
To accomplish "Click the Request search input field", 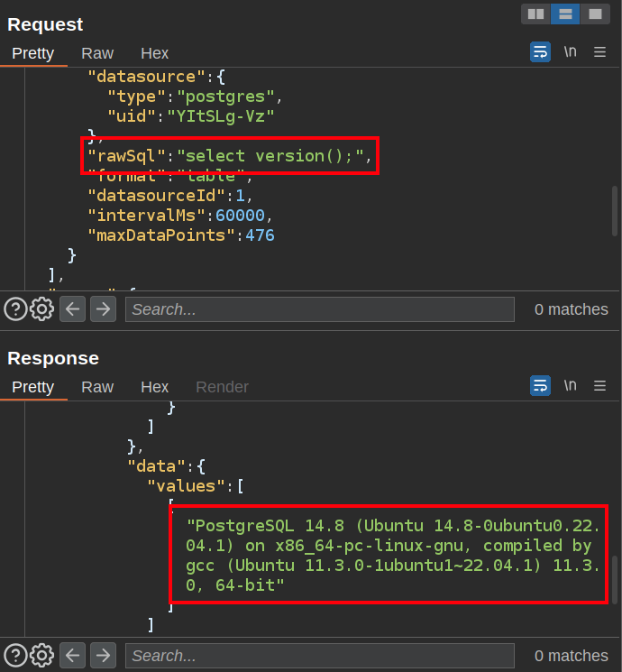I will click(319, 309).
